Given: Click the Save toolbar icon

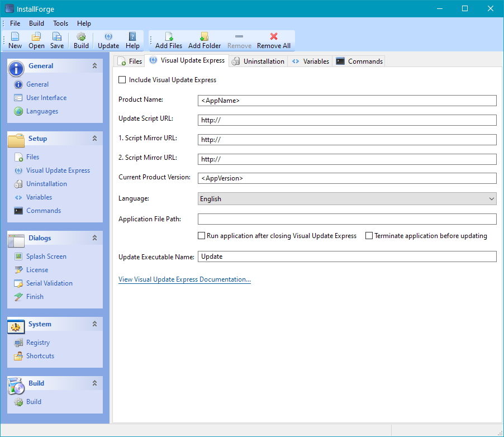Looking at the screenshot, I should 56,40.
